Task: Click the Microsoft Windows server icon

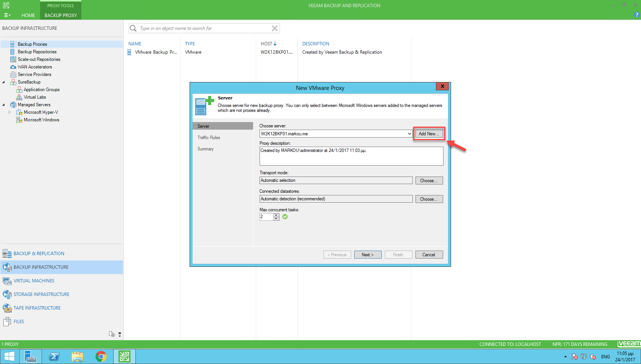Action: tap(19, 120)
